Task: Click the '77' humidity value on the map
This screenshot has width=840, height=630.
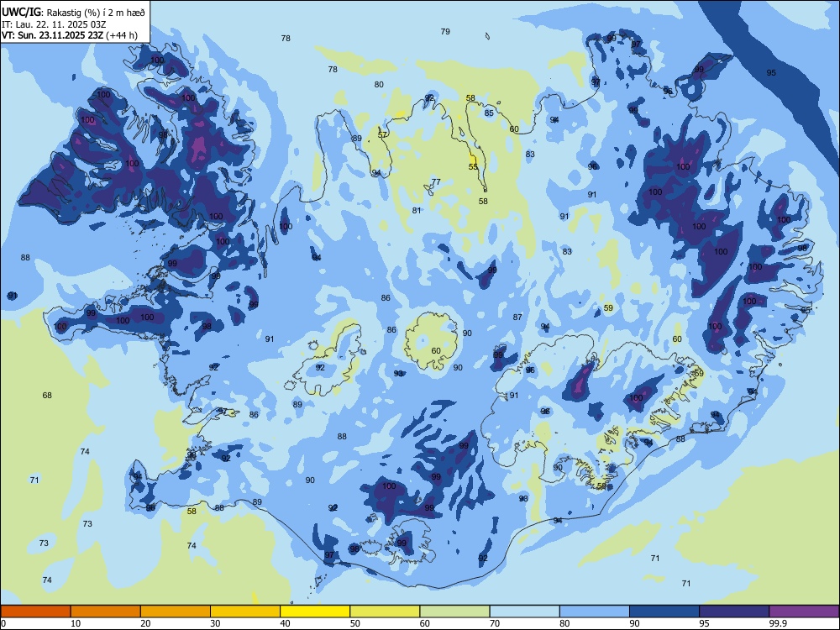Action: (436, 181)
